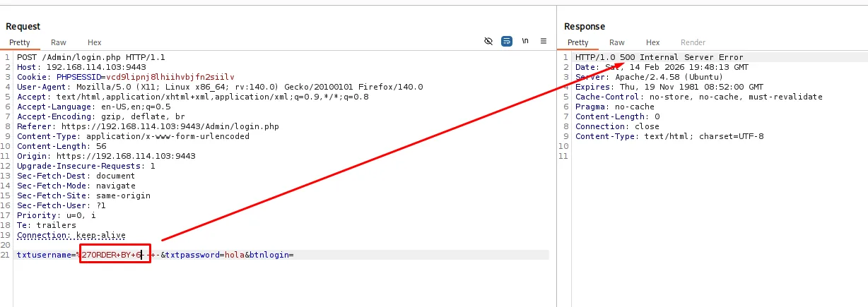Click the Te: trailers line
868x307 pixels.
(47, 225)
